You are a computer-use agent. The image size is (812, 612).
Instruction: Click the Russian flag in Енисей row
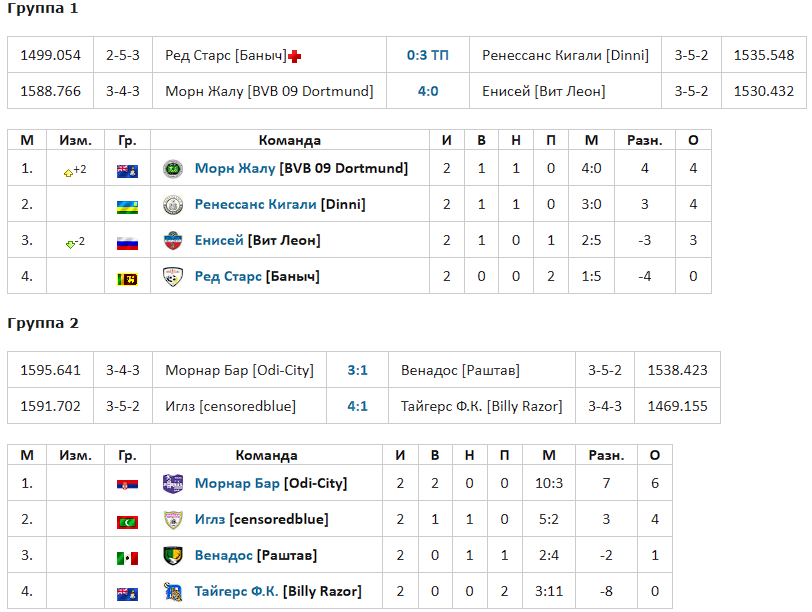(127, 243)
